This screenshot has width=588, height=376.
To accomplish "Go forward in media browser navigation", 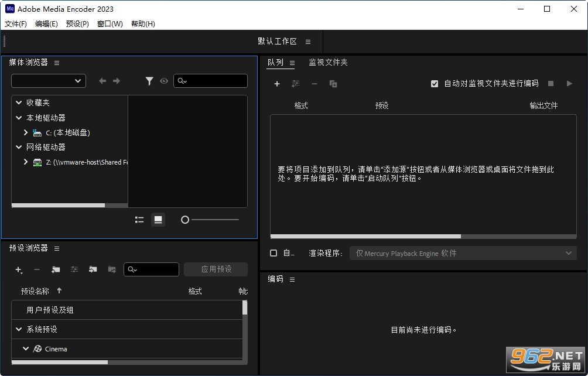I will point(117,81).
